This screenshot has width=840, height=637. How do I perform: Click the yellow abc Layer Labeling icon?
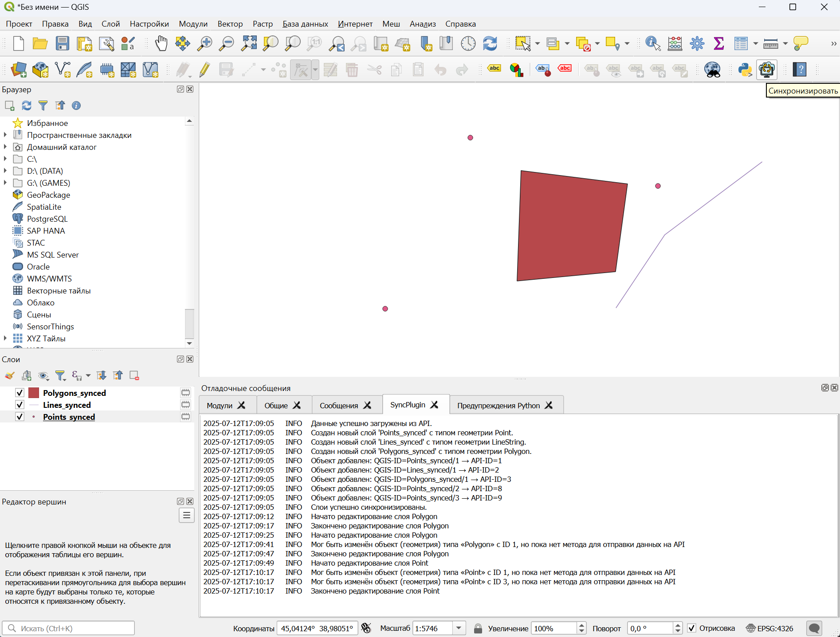point(495,69)
